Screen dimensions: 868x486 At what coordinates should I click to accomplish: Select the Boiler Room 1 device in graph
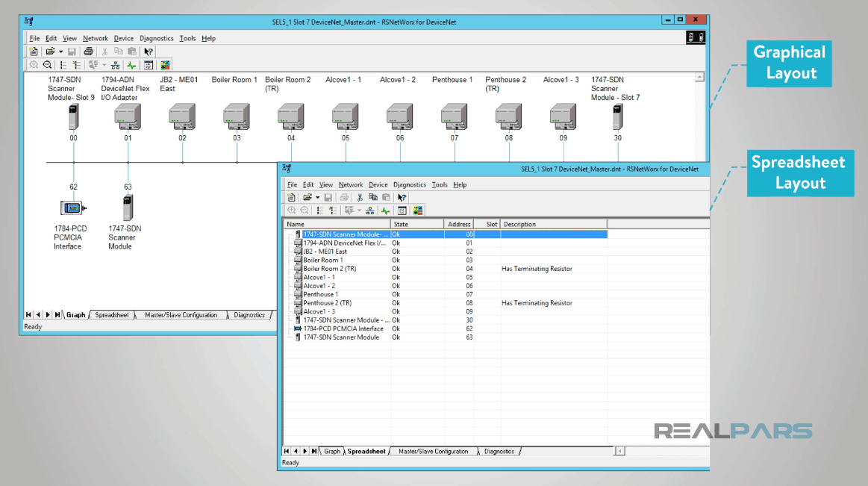coord(237,116)
